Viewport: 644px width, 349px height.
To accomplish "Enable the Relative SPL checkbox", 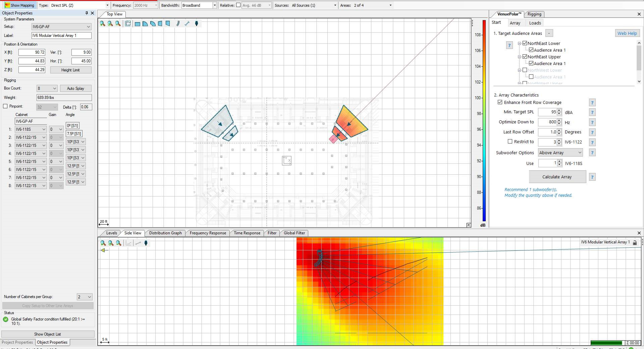I will click(x=238, y=5).
